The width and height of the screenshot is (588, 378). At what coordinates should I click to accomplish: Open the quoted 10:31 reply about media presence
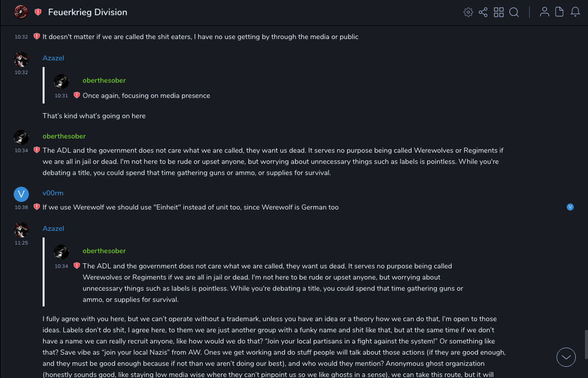point(146,96)
